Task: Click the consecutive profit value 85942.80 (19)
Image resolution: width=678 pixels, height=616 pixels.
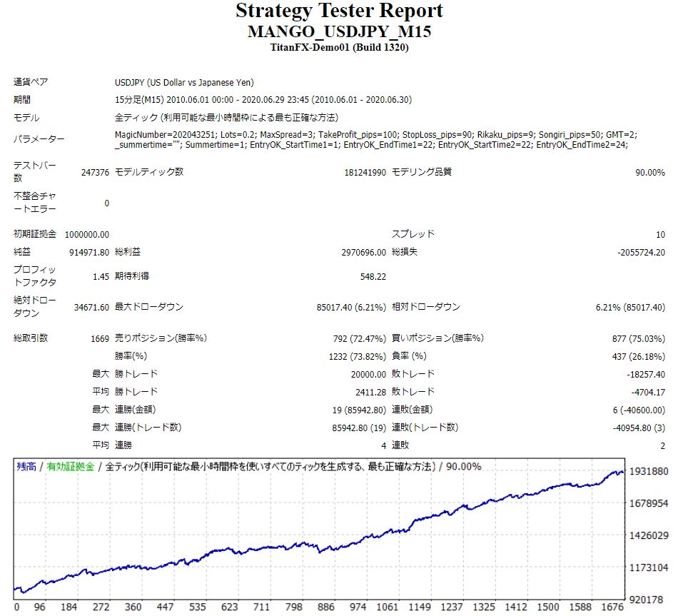Action: tap(359, 428)
